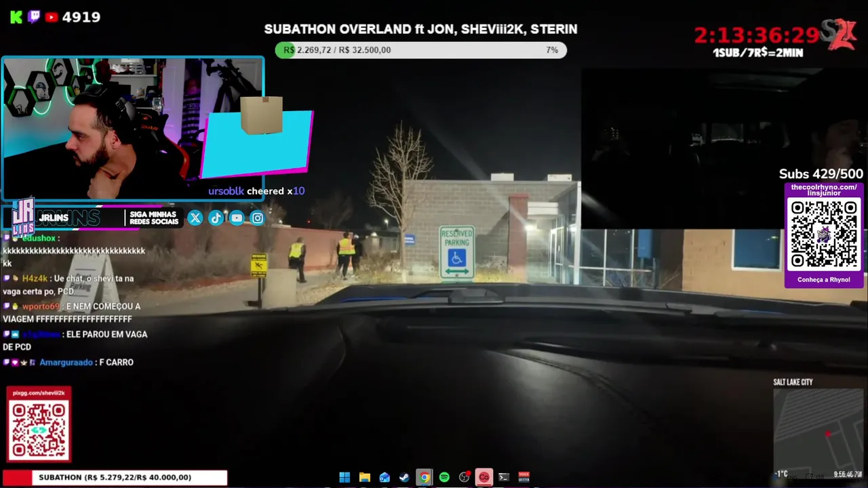This screenshot has width=868, height=488.
Task: Open OBS Studio taskbar icon
Action: click(x=465, y=477)
